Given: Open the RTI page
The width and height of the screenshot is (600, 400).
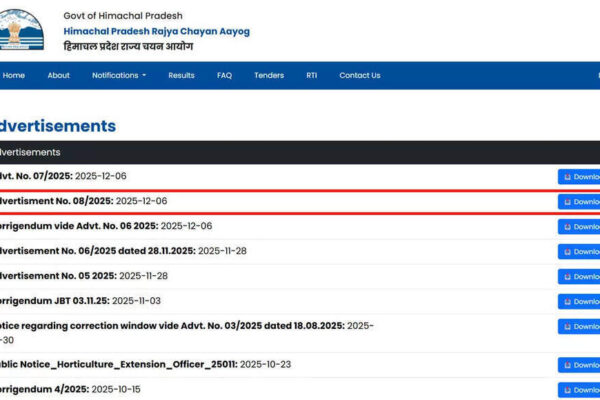Looking at the screenshot, I should coord(311,75).
